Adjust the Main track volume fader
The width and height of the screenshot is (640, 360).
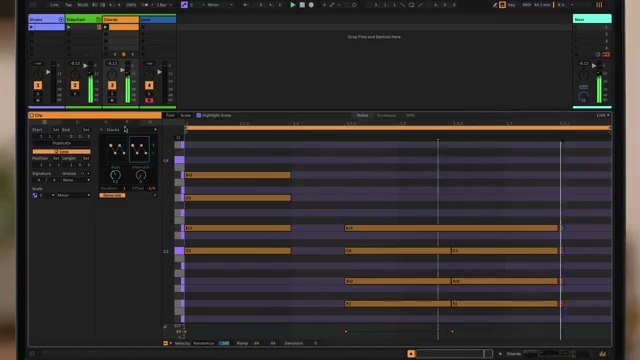pos(593,65)
